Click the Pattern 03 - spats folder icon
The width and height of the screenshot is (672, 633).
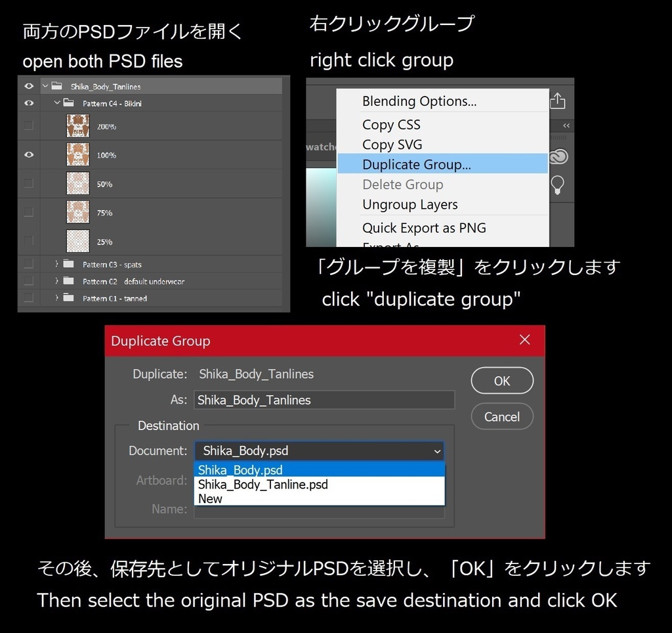69,264
